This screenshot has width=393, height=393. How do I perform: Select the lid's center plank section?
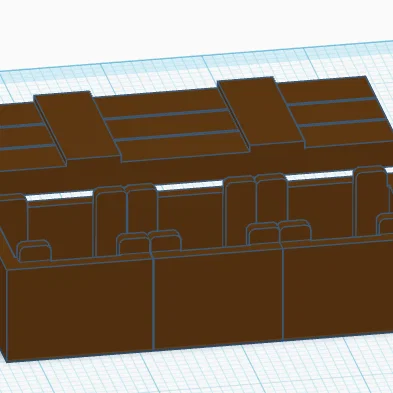tap(171, 124)
